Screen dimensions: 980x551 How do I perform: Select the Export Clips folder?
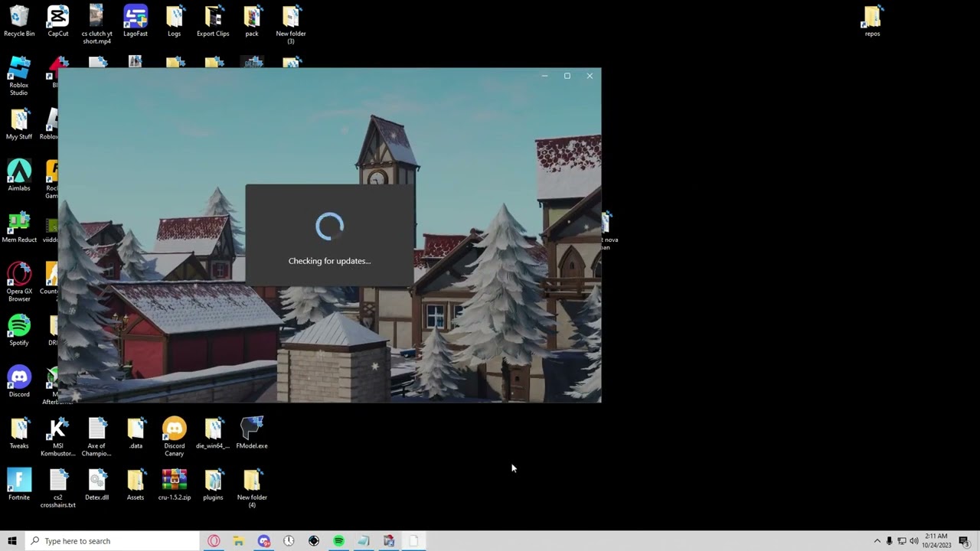pos(213,21)
